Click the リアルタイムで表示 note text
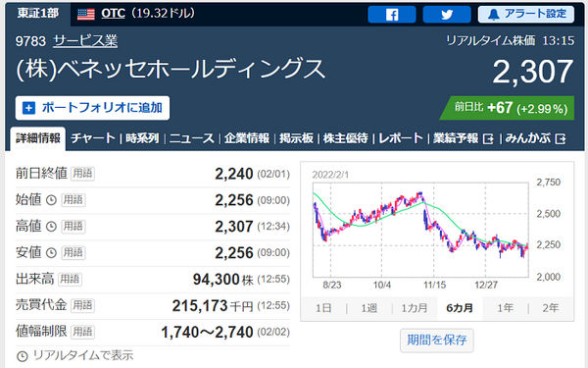588x368 pixels. [83, 355]
